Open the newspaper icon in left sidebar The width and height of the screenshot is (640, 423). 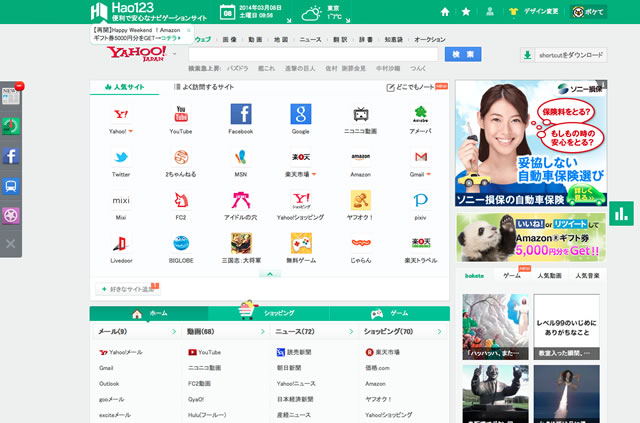11,96
